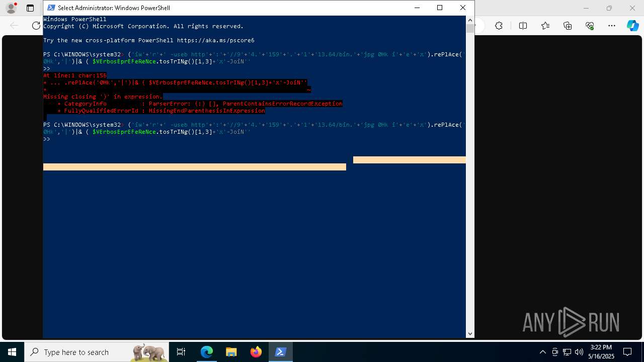Open network status tray icon
644x362 pixels.
tap(567, 352)
